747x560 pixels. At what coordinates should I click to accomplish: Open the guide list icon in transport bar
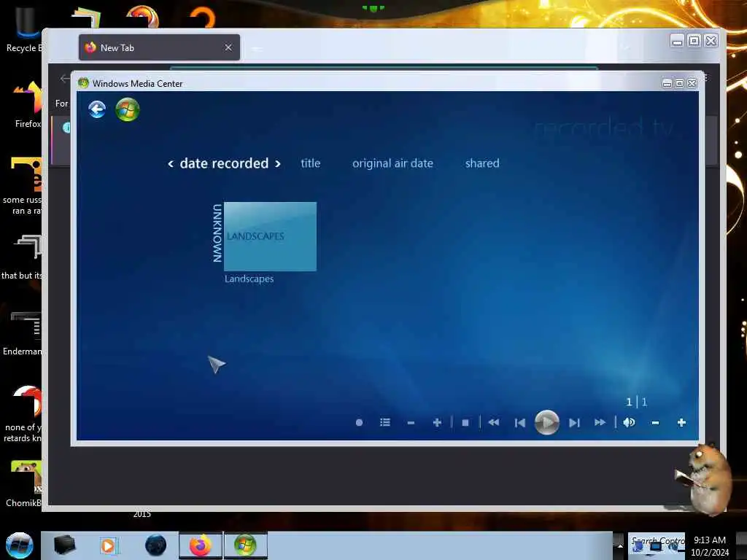[385, 422]
